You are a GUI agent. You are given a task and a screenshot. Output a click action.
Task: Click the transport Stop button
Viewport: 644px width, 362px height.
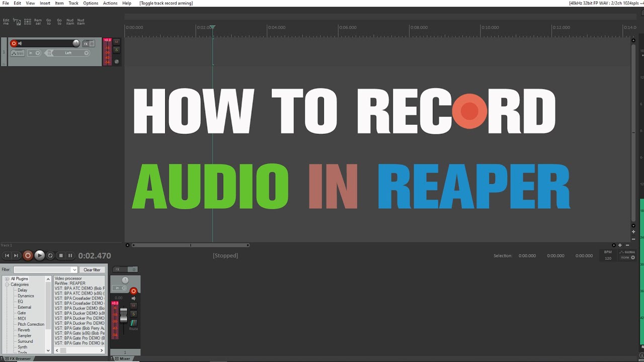(x=61, y=256)
